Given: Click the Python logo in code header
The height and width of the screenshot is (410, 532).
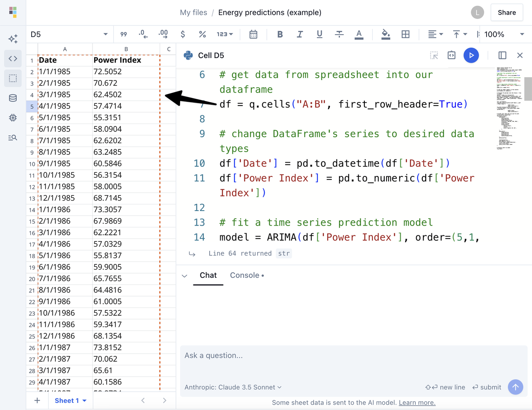Looking at the screenshot, I should [x=188, y=55].
